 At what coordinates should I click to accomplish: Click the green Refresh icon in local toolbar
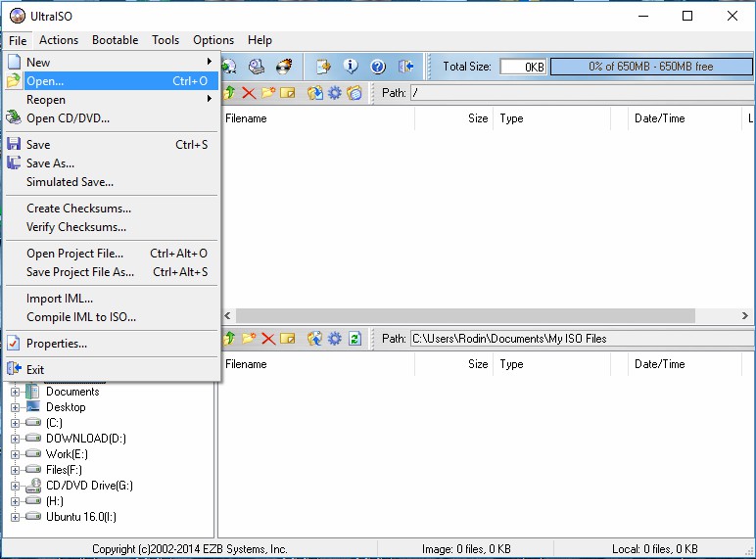[354, 339]
